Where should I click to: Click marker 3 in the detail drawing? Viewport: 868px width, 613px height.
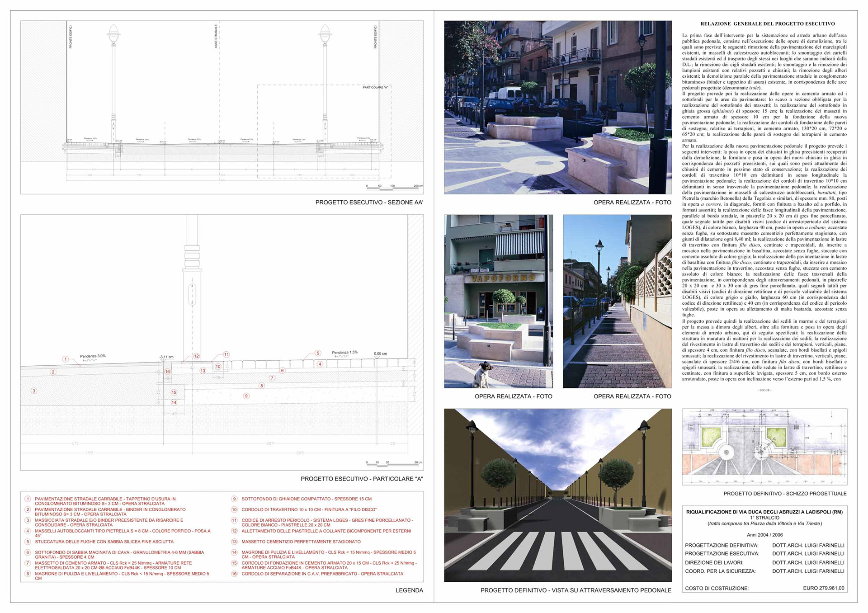(x=33, y=391)
